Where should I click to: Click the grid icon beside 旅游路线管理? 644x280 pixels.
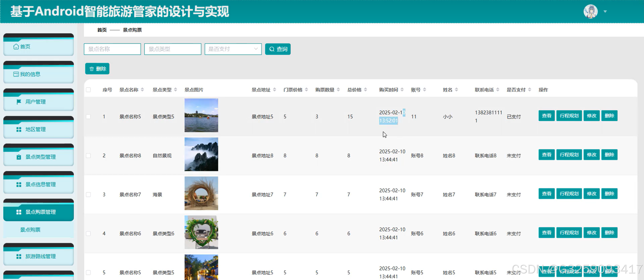point(19,256)
